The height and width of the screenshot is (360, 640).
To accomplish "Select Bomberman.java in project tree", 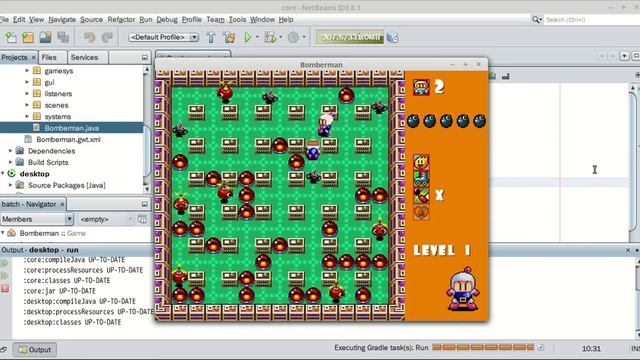I will [72, 128].
